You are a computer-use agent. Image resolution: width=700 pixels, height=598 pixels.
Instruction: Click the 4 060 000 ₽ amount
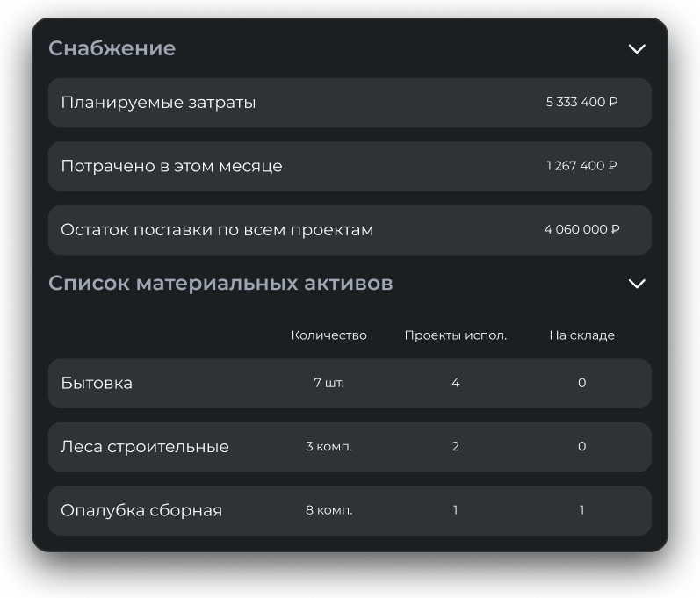[x=581, y=230]
